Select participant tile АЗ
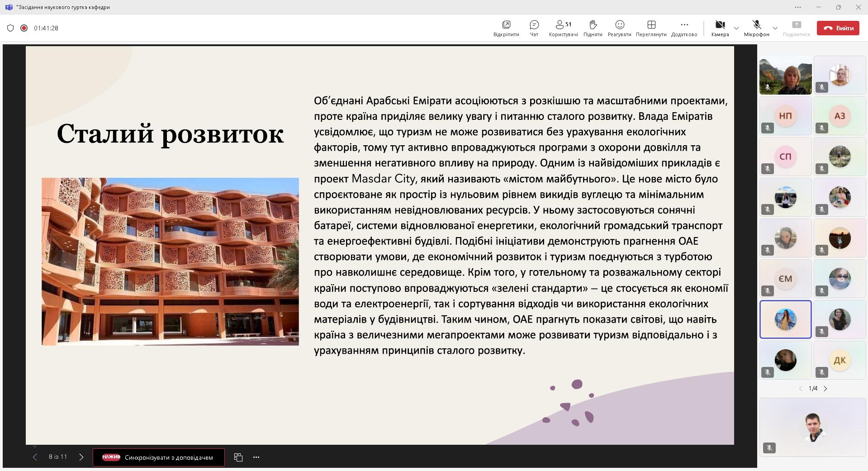This screenshot has height=471, width=868. tap(840, 116)
